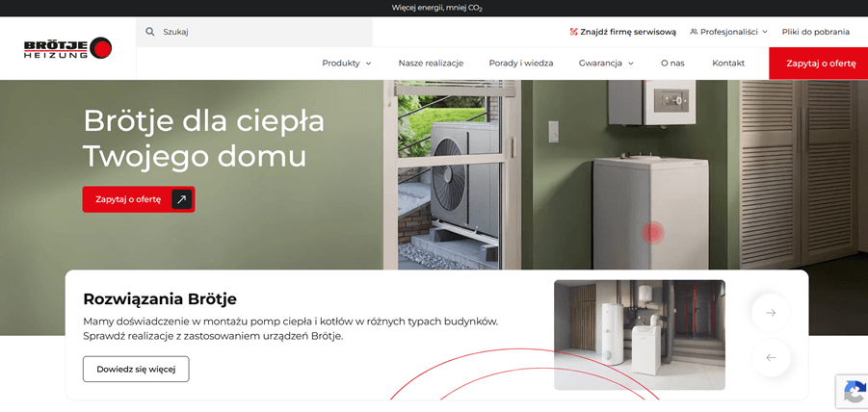868x412 pixels.
Task: Open the Pliki do pobrania link
Action: point(815,32)
